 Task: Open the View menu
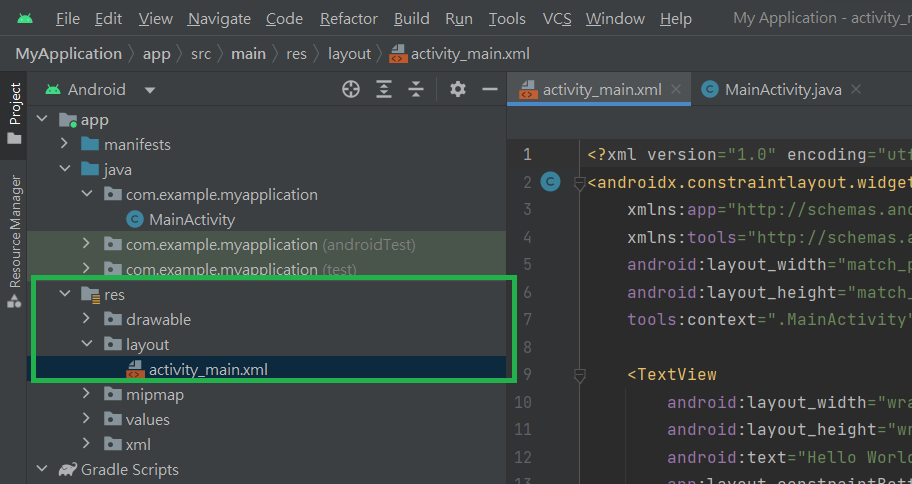[x=155, y=19]
